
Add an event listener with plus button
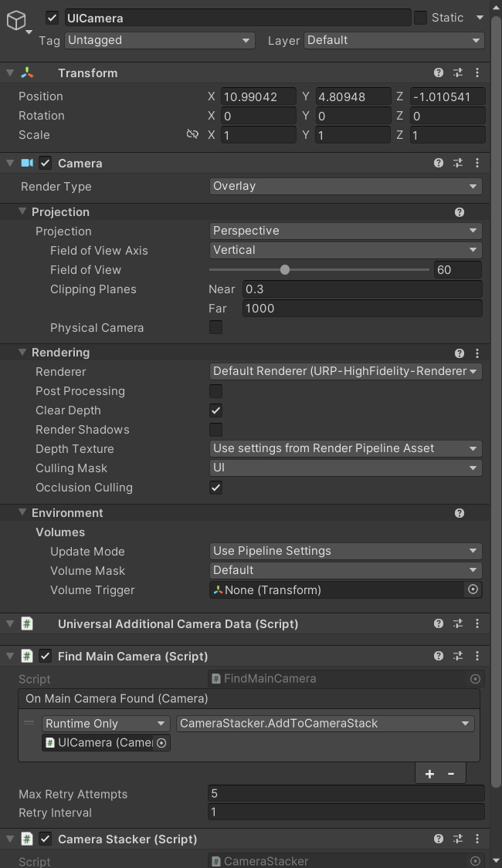click(429, 774)
